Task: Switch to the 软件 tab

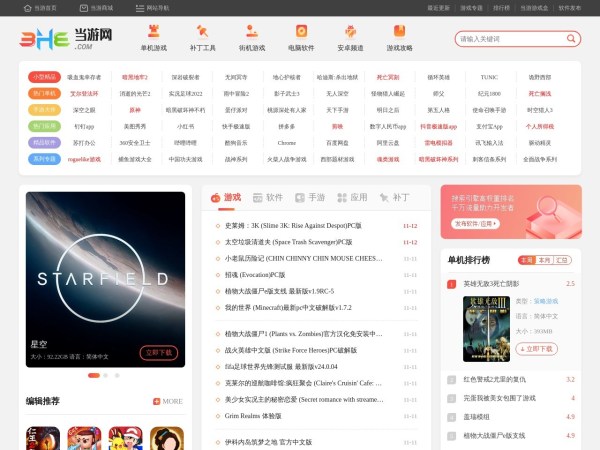Action: (x=268, y=197)
